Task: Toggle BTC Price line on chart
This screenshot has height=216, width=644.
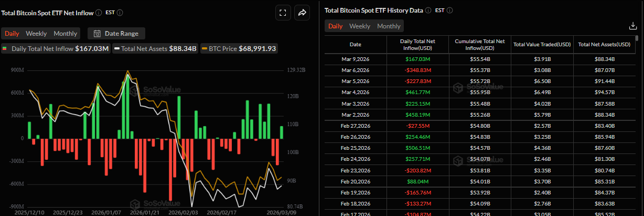Action: coord(240,49)
